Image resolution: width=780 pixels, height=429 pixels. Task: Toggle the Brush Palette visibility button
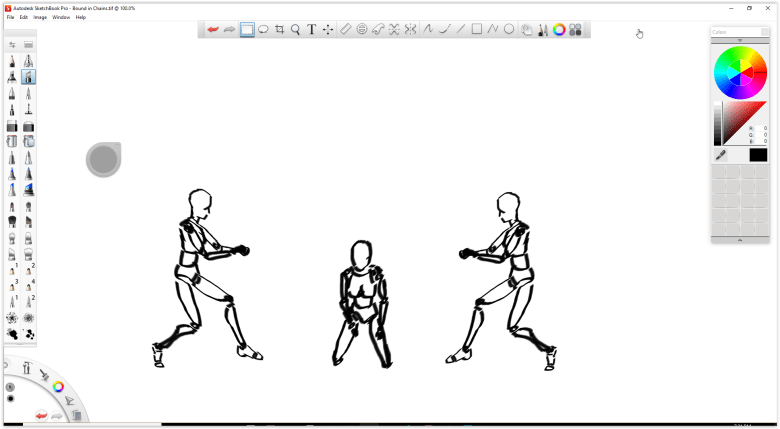tap(542, 30)
